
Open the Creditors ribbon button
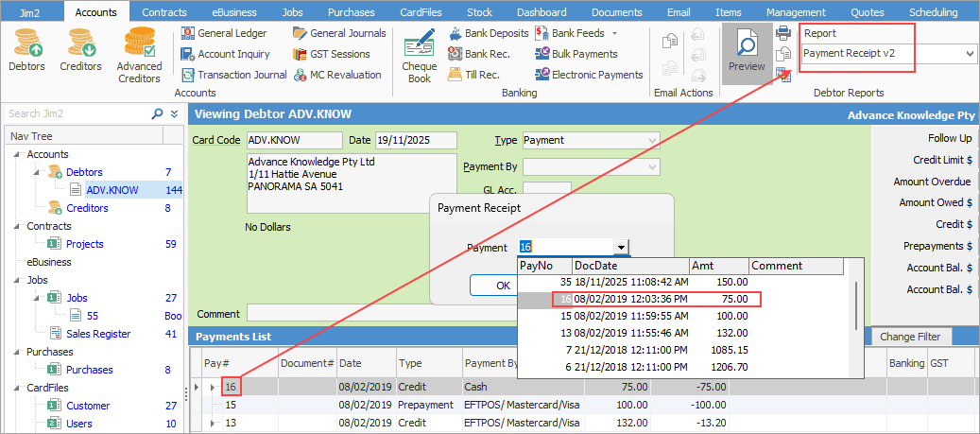click(80, 49)
